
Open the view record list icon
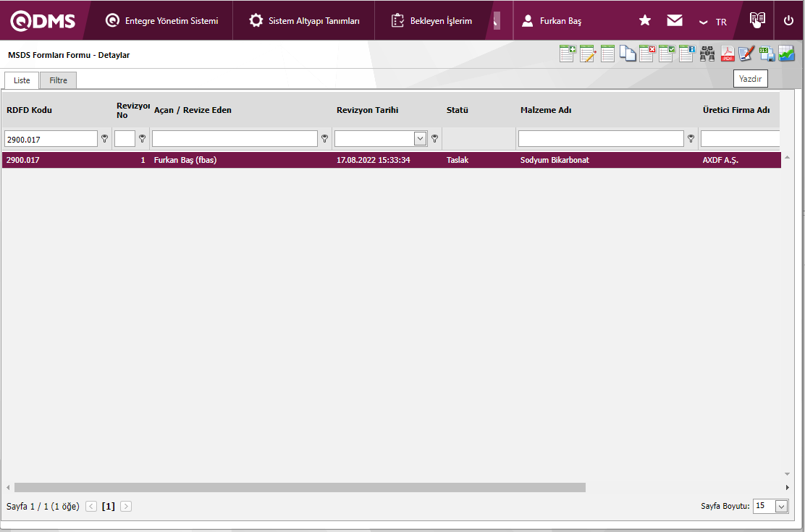(x=607, y=54)
